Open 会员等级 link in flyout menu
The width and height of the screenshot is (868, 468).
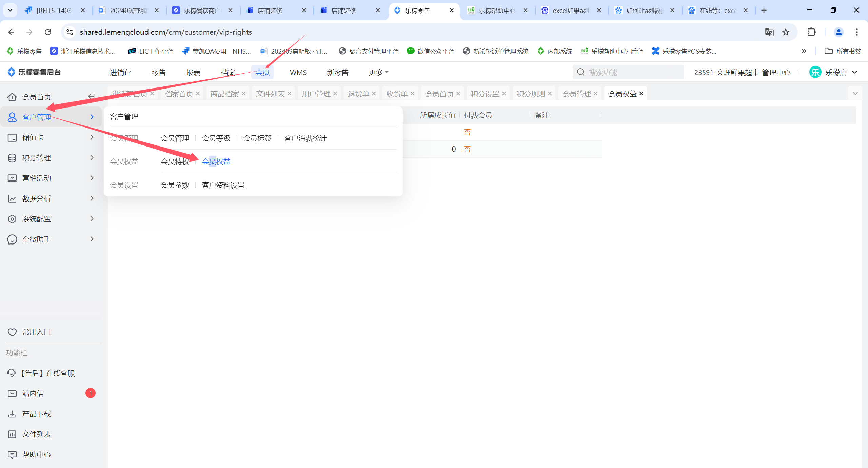pos(216,138)
